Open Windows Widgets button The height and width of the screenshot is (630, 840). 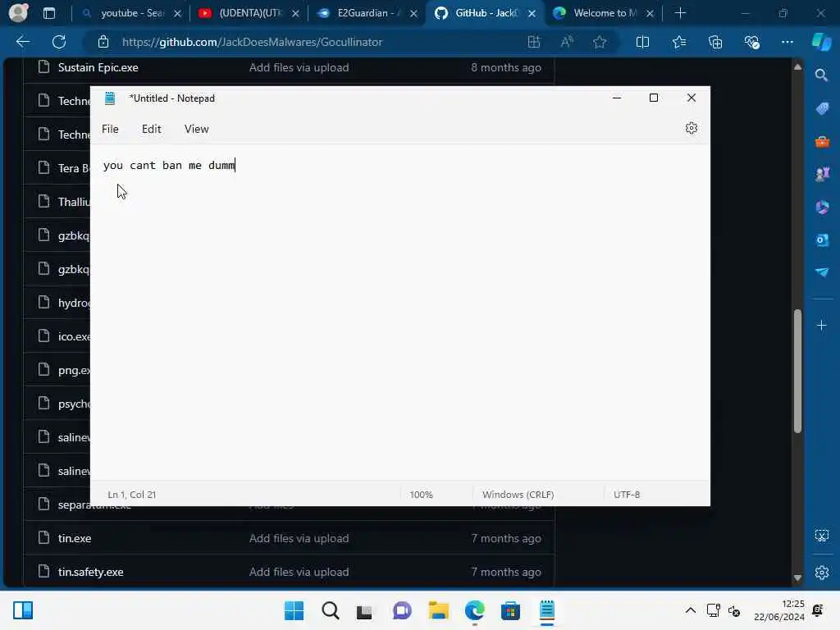[x=23, y=610]
